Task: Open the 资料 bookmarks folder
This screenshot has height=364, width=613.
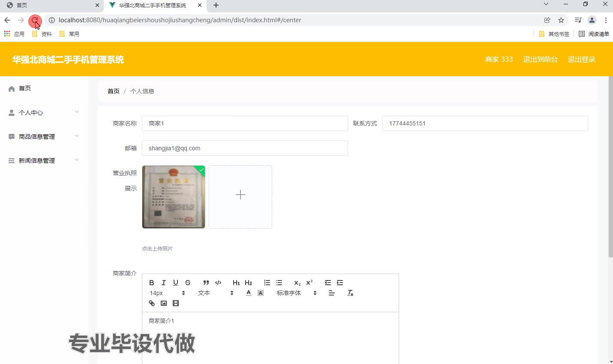Action: point(42,34)
